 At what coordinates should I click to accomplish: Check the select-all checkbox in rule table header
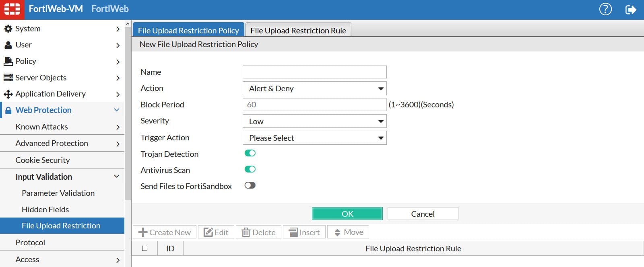pos(144,249)
